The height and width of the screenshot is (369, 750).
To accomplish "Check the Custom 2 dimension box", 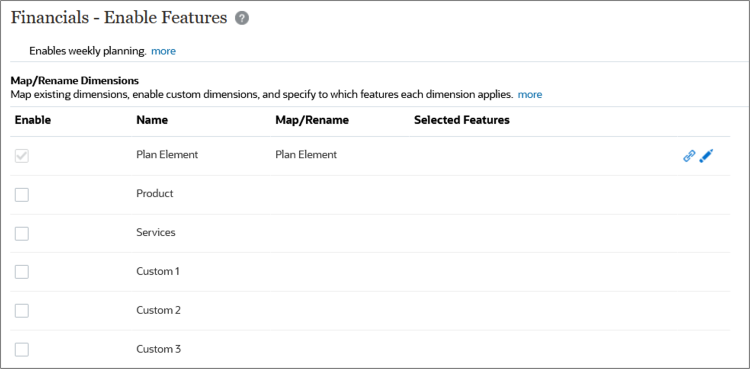I will point(22,311).
